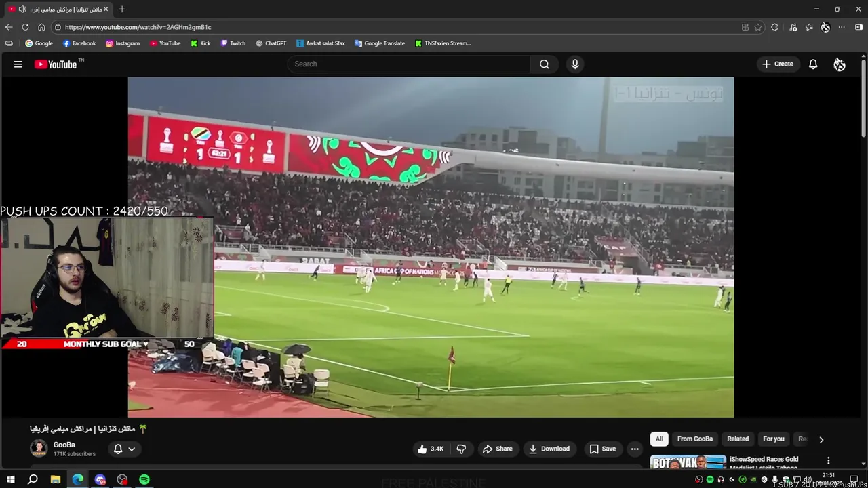Select the Related filter chip

click(738, 439)
